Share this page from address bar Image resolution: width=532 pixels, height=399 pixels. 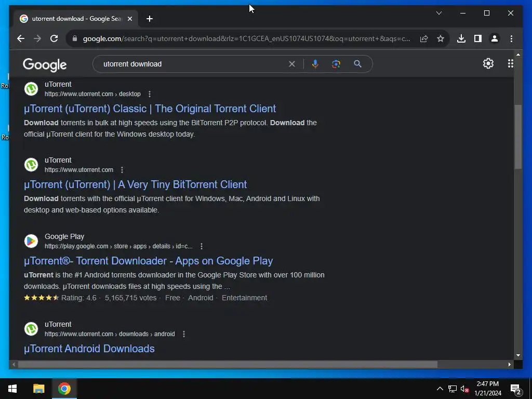(x=424, y=38)
